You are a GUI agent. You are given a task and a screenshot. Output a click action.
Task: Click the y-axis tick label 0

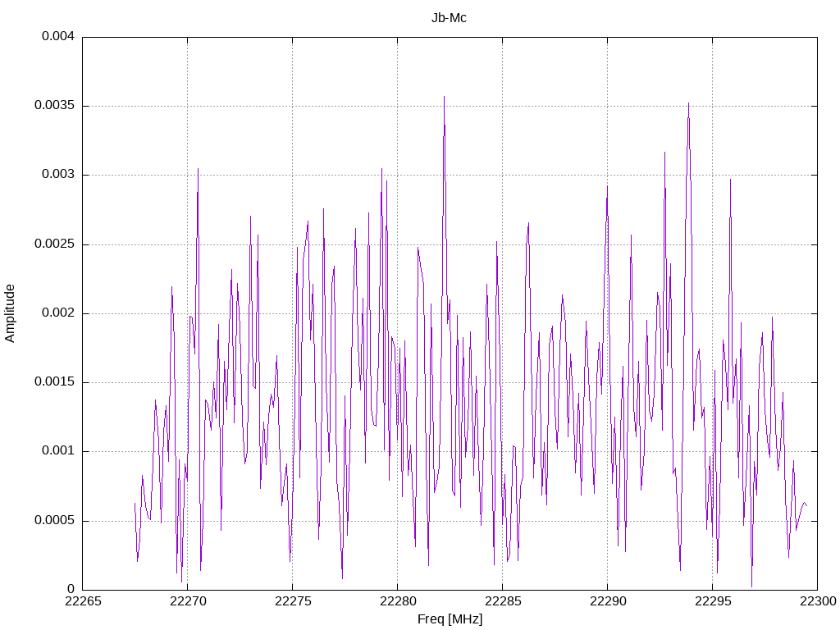pos(71,589)
